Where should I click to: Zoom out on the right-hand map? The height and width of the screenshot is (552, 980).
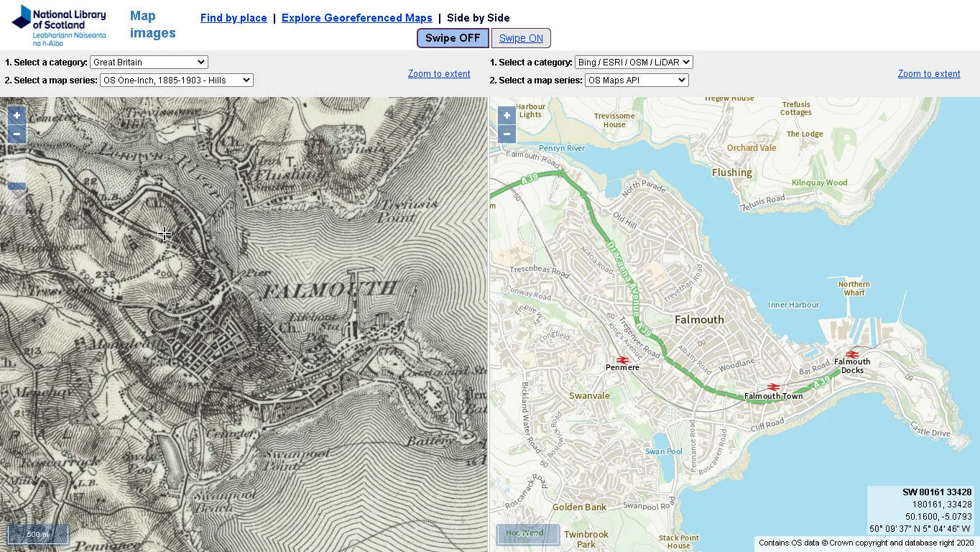506,134
